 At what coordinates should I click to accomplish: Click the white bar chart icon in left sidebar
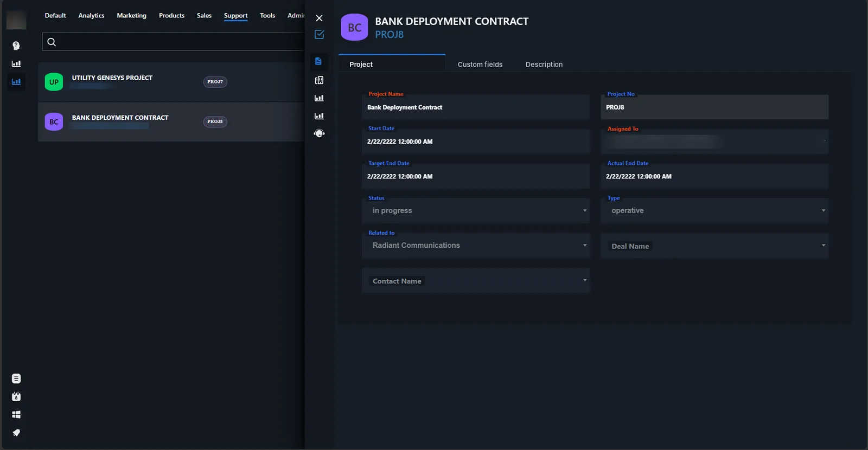pyautogui.click(x=16, y=63)
